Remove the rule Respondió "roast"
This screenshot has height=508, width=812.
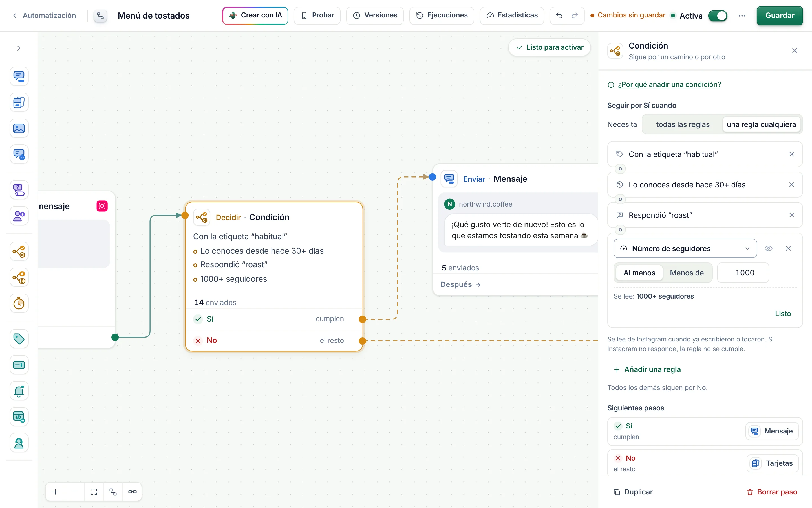point(791,215)
